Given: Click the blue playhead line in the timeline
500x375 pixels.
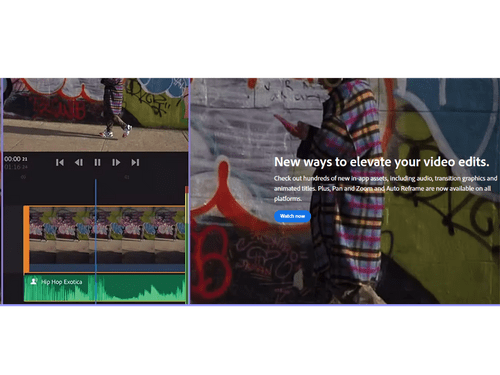Looking at the screenshot, I should [96, 241].
